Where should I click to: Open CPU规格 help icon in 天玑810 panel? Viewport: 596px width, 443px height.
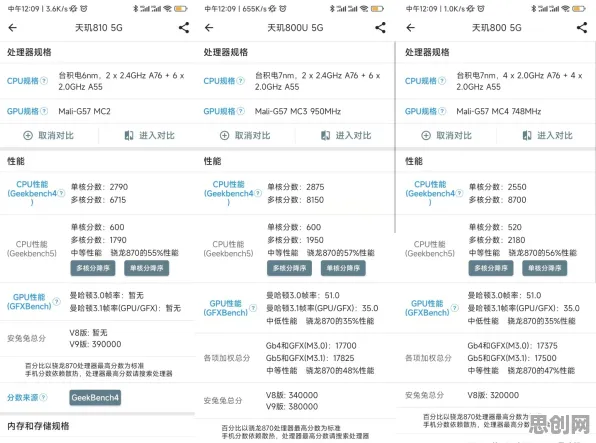pos(44,81)
